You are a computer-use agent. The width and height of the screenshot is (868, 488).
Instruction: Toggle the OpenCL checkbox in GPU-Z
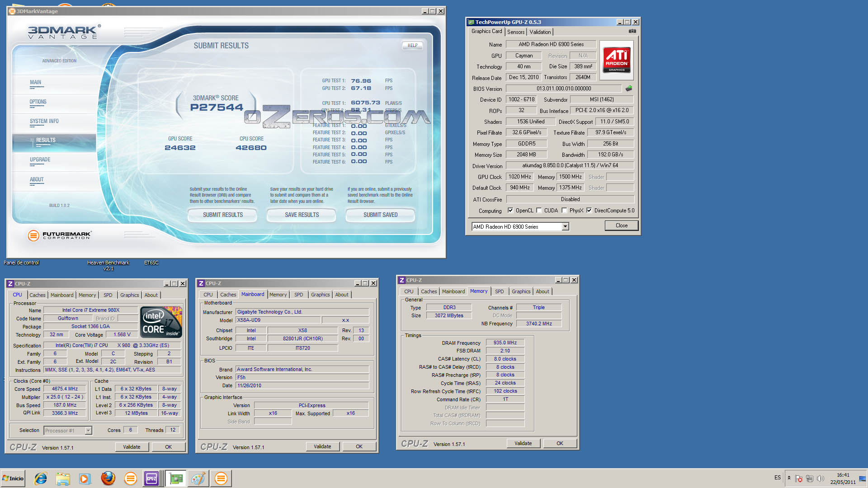[510, 211]
